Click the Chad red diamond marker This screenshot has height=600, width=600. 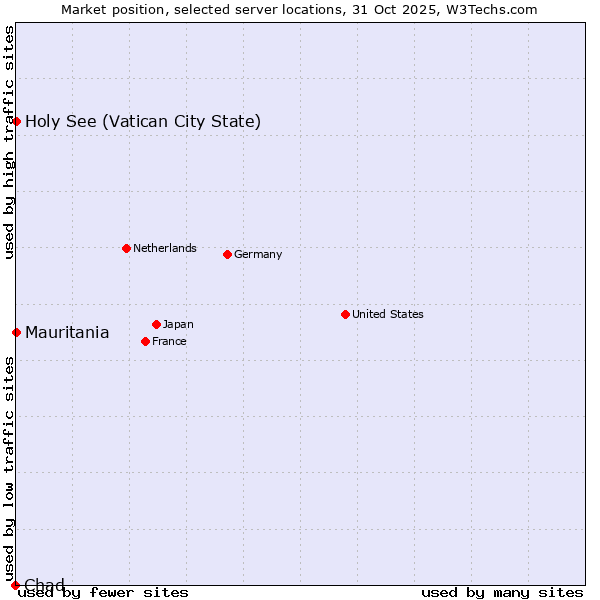click(x=16, y=585)
